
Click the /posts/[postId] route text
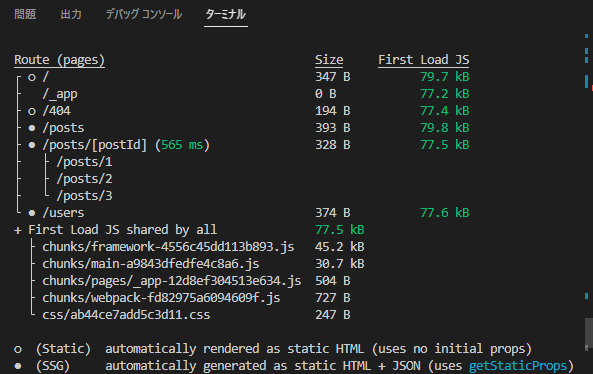(95, 145)
